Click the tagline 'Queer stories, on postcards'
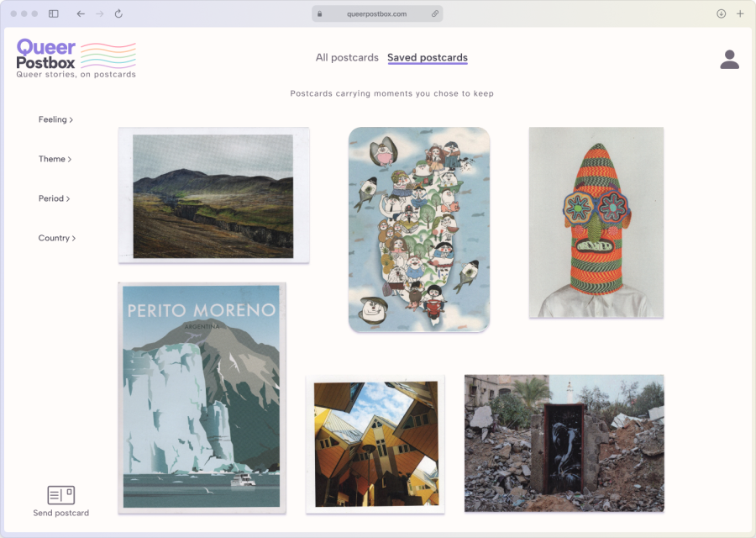The width and height of the screenshot is (756, 538). coord(76,74)
